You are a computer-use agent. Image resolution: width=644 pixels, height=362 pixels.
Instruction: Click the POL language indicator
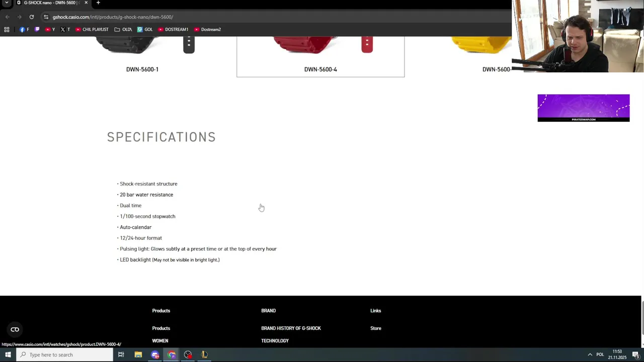[x=600, y=354]
